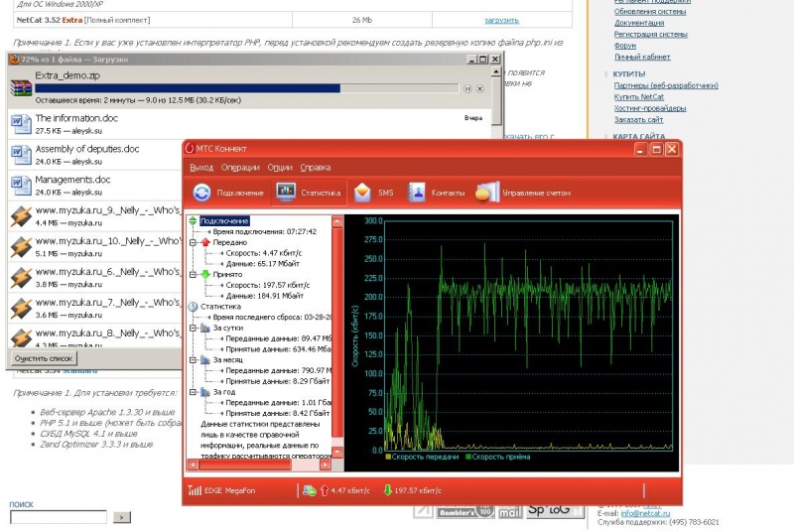Viewport: 794px width, 532px height.
Task: Click the search input field under ПОИСК
Action: 58,517
